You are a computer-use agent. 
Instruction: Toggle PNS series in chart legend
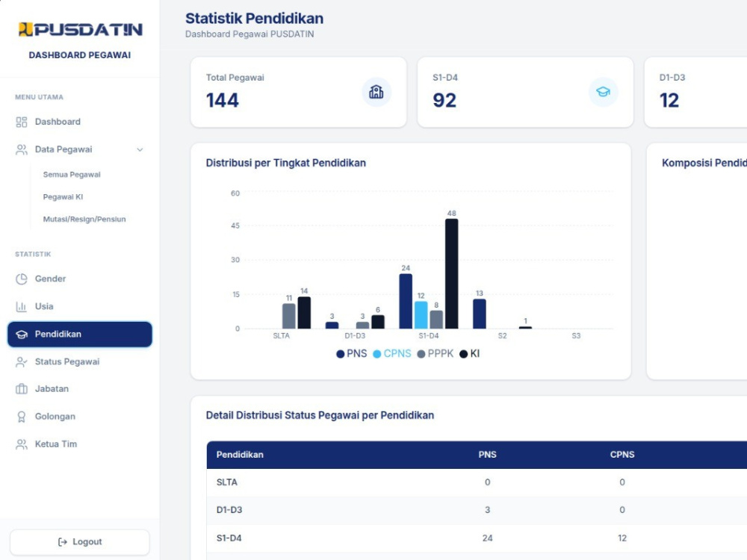[x=352, y=354]
